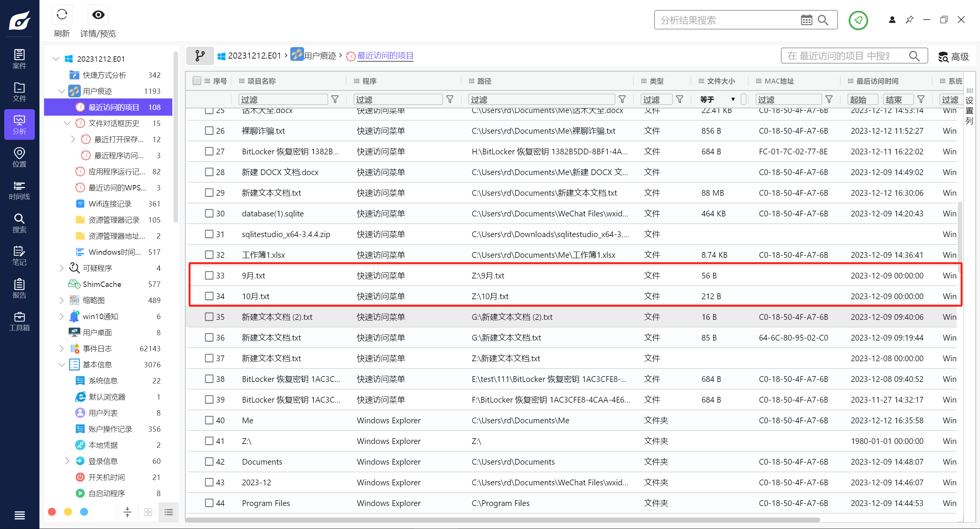Click the 最近访问的项目 breadcrumb link
Screen dimensions: 980x529
(x=385, y=56)
